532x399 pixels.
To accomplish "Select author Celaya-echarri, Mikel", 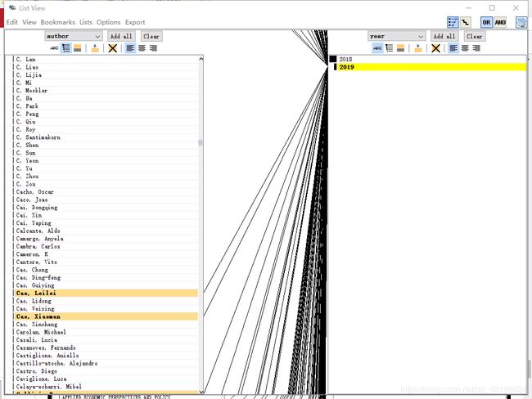I will tap(106, 387).
